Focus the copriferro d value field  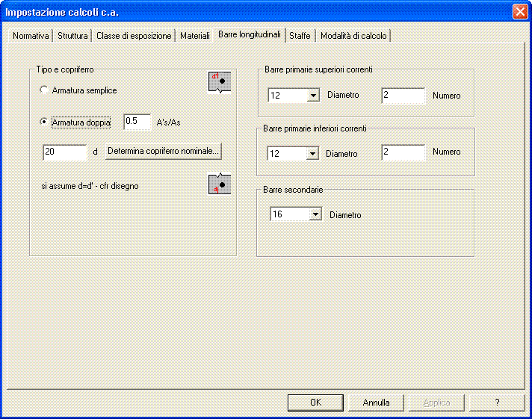tap(65, 152)
